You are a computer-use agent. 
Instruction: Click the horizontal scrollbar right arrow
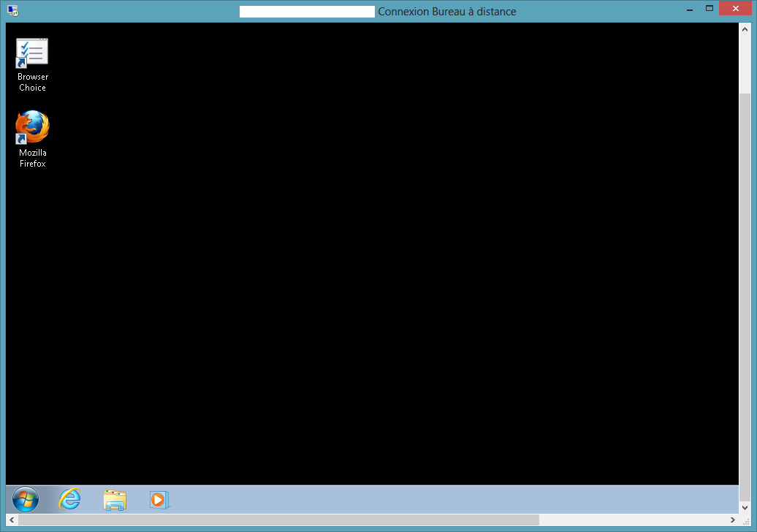pyautogui.click(x=733, y=520)
